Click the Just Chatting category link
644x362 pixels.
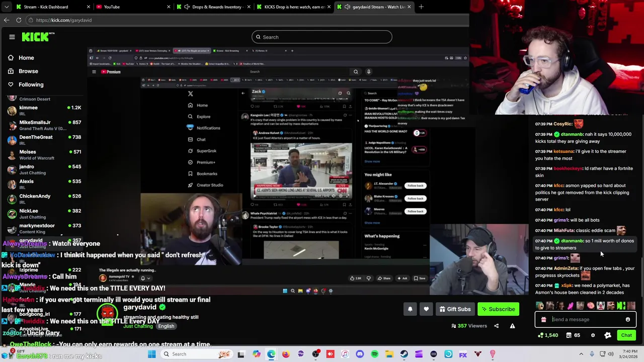click(138, 326)
